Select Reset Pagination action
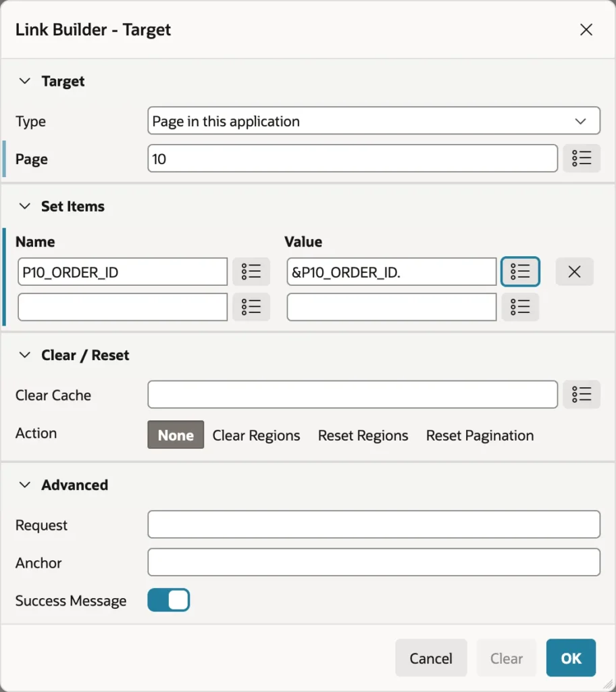Image resolution: width=616 pixels, height=692 pixels. click(480, 436)
